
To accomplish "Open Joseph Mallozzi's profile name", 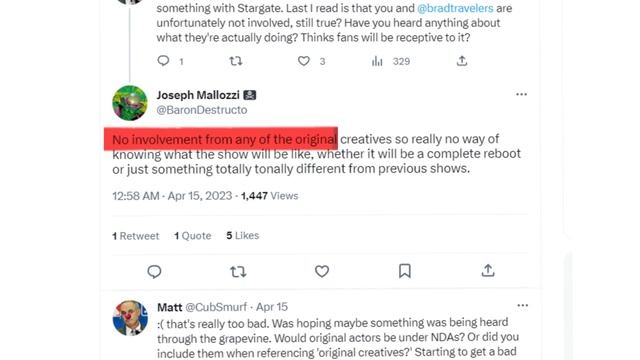I will coord(198,95).
